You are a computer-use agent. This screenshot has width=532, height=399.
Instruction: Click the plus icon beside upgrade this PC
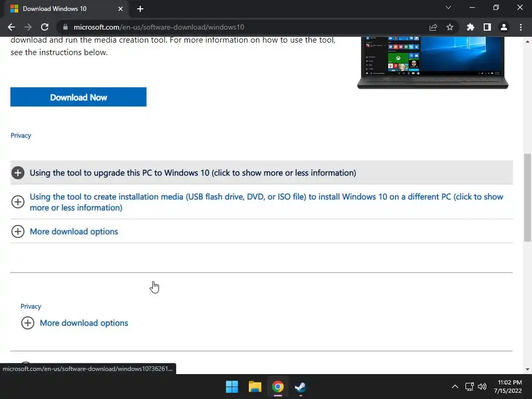coord(18,172)
